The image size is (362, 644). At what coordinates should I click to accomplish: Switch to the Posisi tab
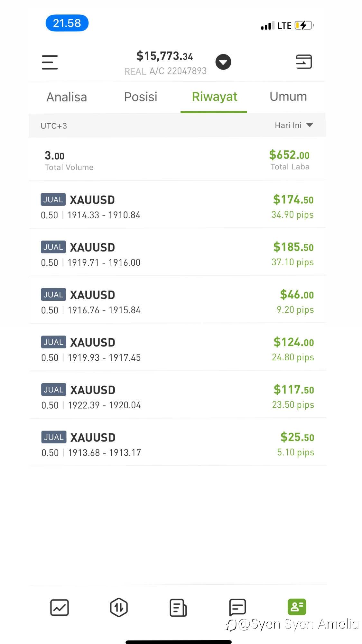pyautogui.click(x=141, y=97)
